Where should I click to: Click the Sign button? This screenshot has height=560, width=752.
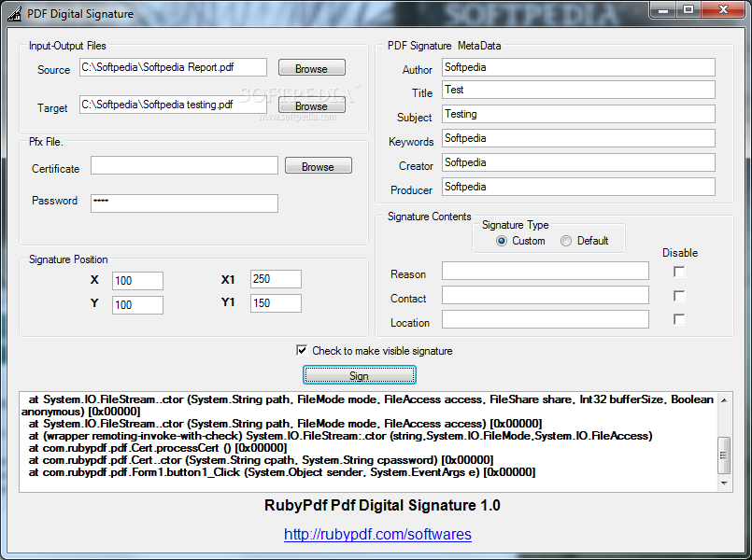tap(360, 374)
